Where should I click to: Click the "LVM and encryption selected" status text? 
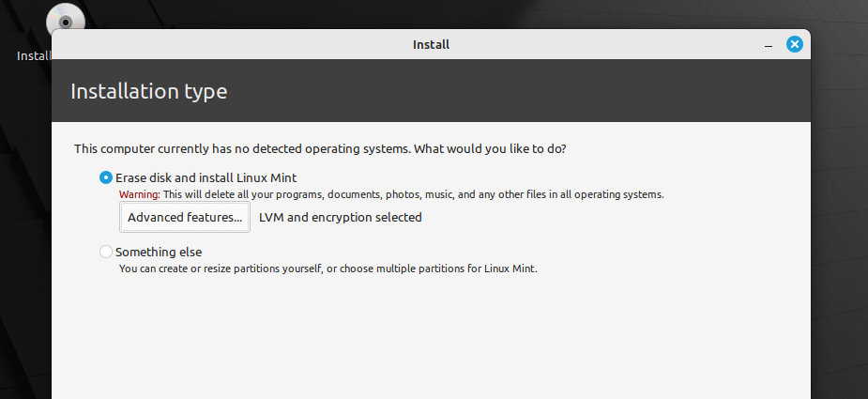click(341, 217)
